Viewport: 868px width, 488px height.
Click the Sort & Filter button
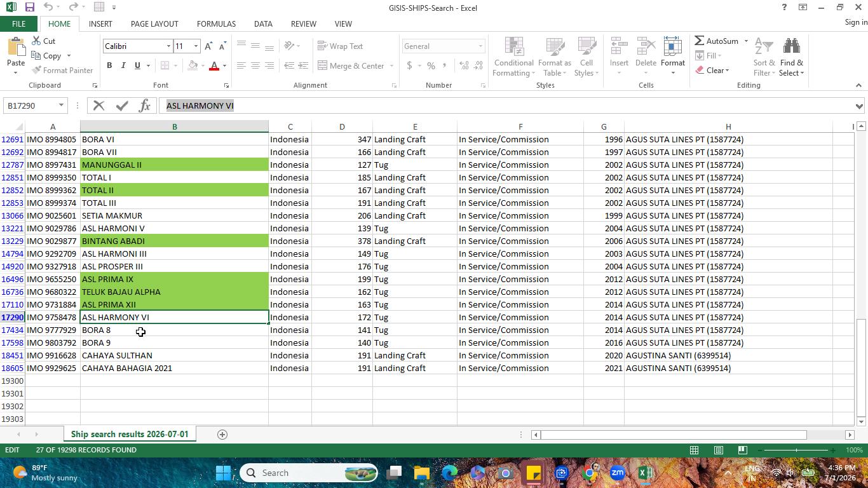(764, 57)
